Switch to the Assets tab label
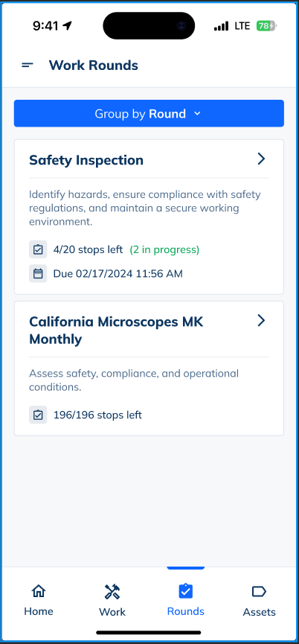 (260, 612)
